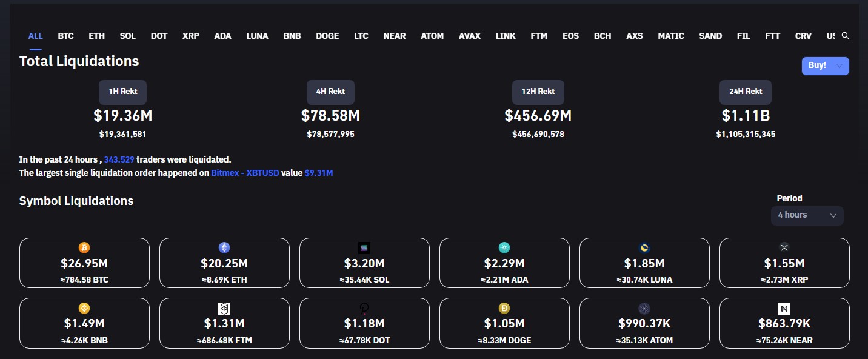Switch to the MATIC tab
Image resolution: width=868 pixels, height=359 pixels.
tap(671, 36)
